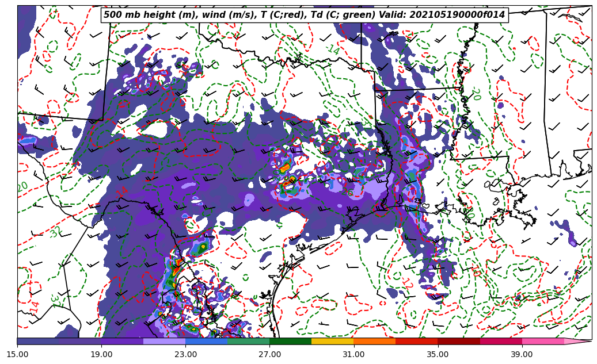Click the 19.00 colorbar tick label
597x364 pixels.
tap(101, 354)
